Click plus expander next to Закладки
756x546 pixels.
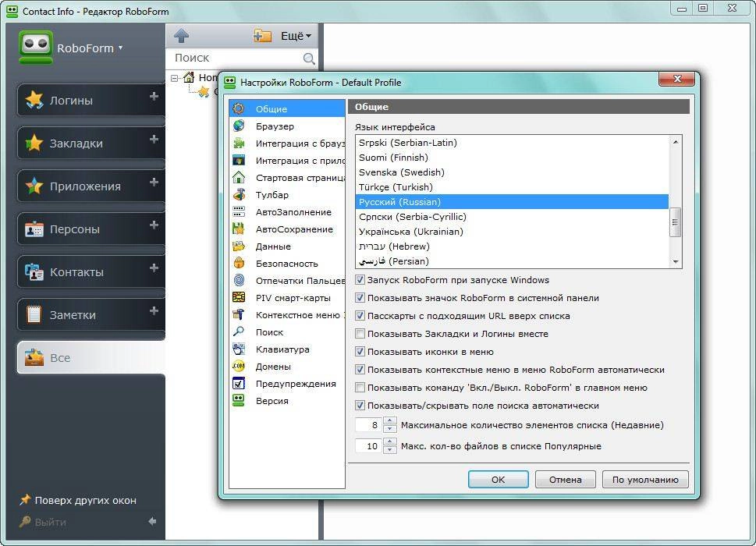(x=154, y=140)
